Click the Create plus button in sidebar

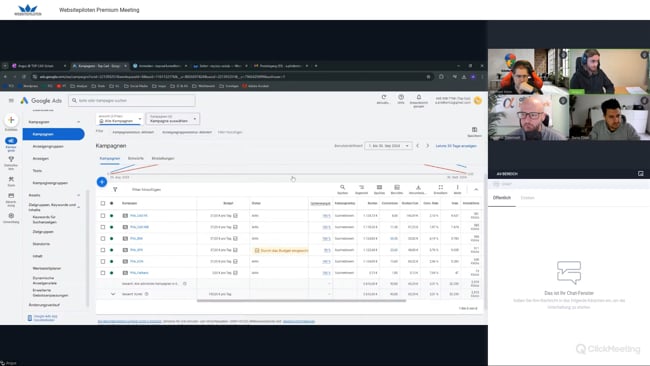click(11, 120)
